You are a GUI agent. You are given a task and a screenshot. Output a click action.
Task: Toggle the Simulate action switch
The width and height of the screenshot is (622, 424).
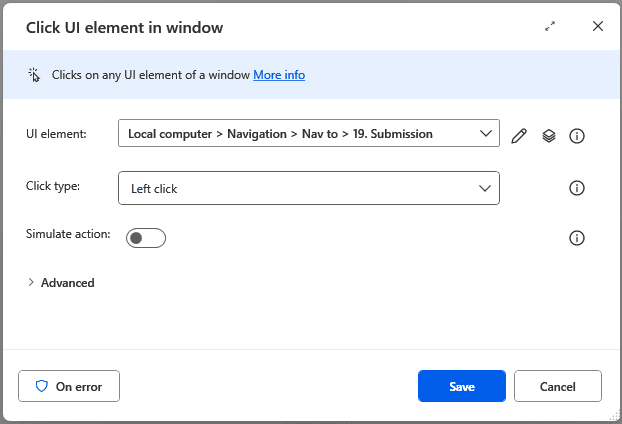click(146, 238)
